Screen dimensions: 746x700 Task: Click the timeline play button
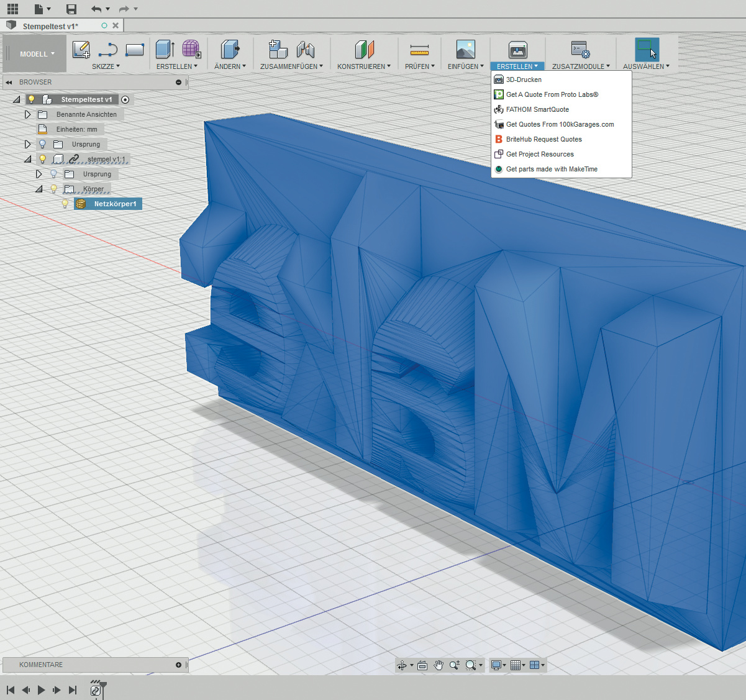point(41,690)
